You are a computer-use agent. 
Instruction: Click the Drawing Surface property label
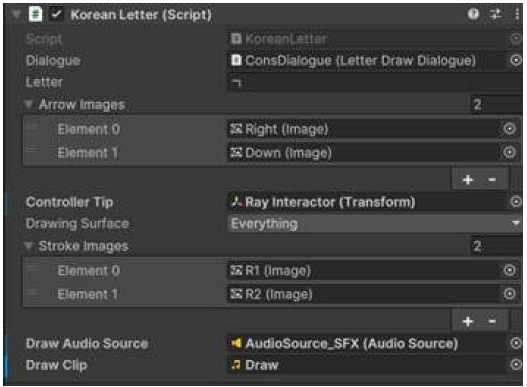pos(78,224)
